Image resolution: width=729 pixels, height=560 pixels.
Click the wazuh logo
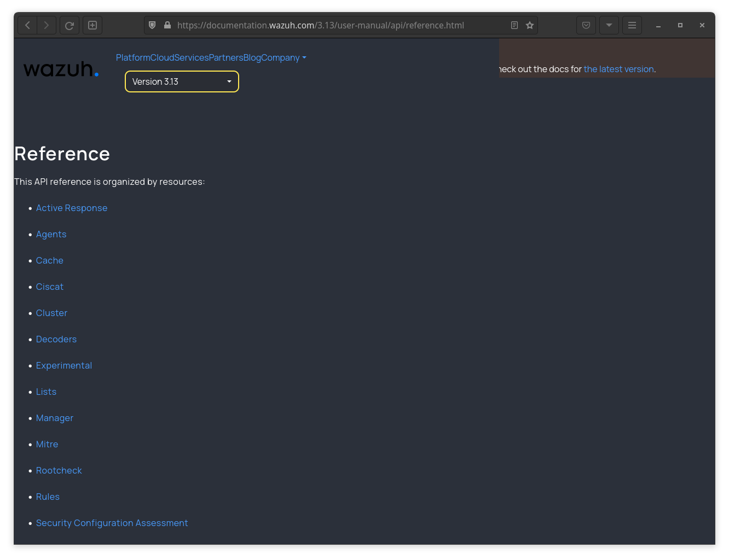click(61, 69)
